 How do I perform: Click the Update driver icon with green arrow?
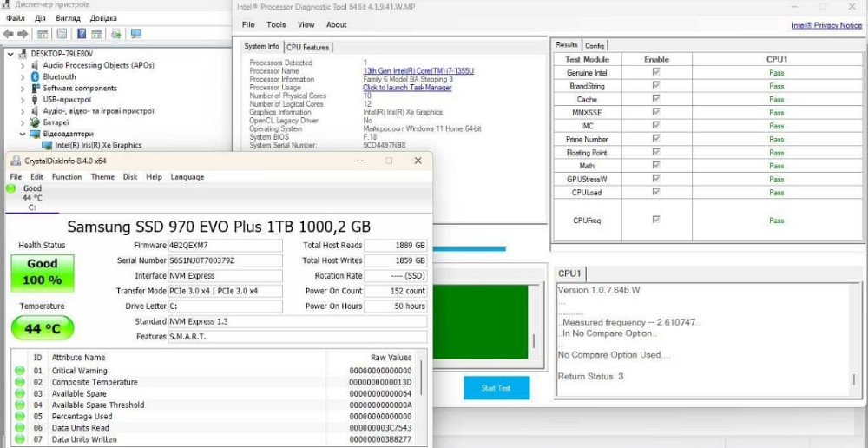(x=115, y=34)
